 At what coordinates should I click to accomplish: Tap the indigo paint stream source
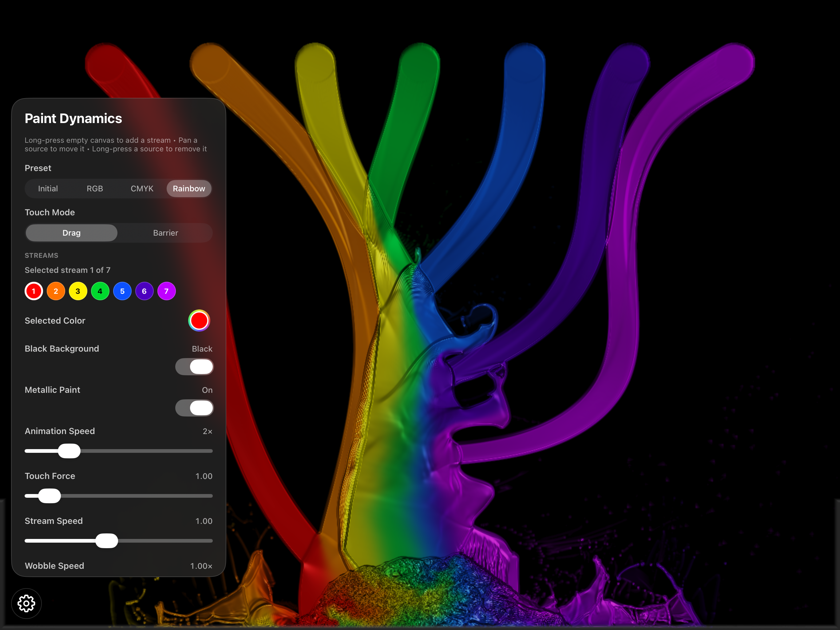[629, 63]
